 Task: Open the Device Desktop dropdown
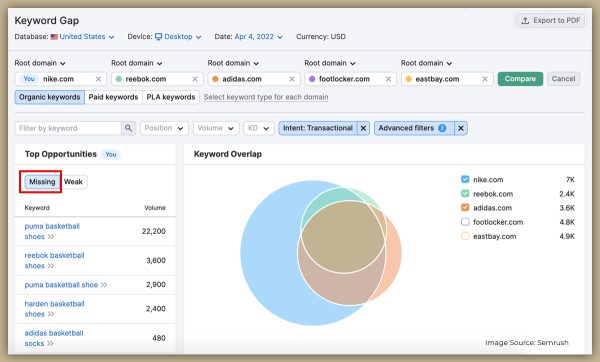tap(178, 37)
